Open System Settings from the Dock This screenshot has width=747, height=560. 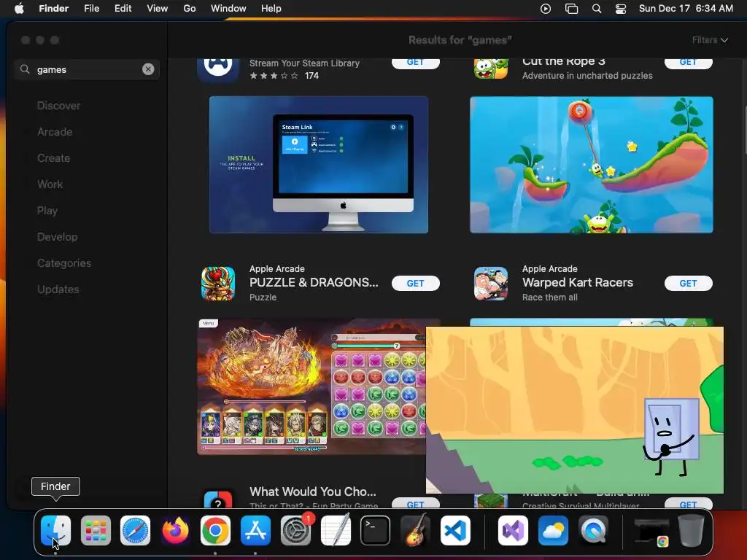pyautogui.click(x=296, y=530)
